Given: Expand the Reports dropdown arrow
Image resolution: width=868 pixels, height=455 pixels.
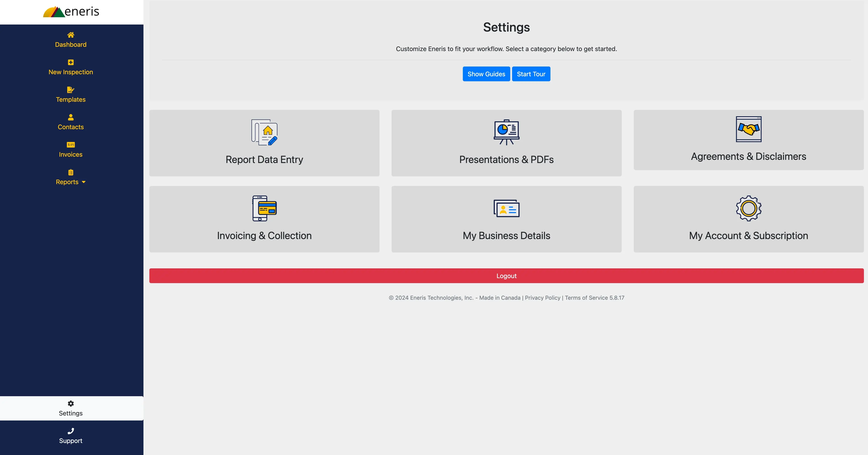Looking at the screenshot, I should (84, 182).
